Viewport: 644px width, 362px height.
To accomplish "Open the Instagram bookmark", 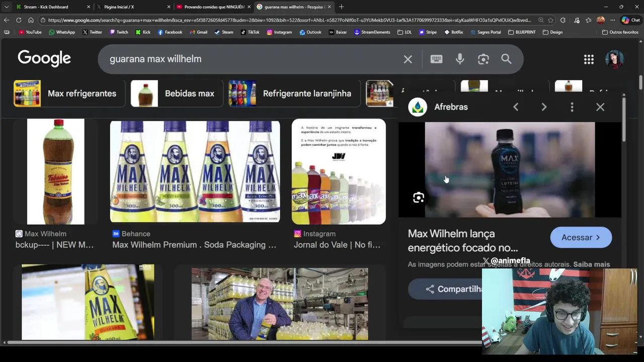I will (x=279, y=32).
